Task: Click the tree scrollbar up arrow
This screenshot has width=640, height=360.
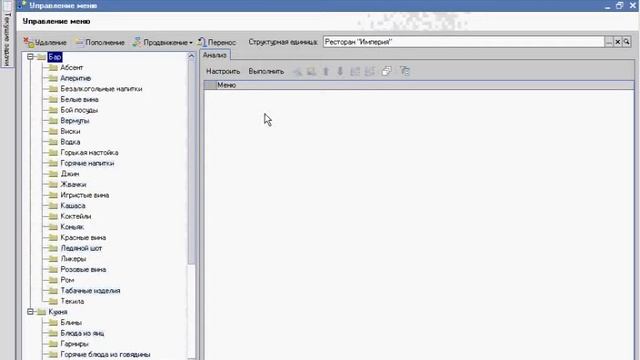Action: 191,56
